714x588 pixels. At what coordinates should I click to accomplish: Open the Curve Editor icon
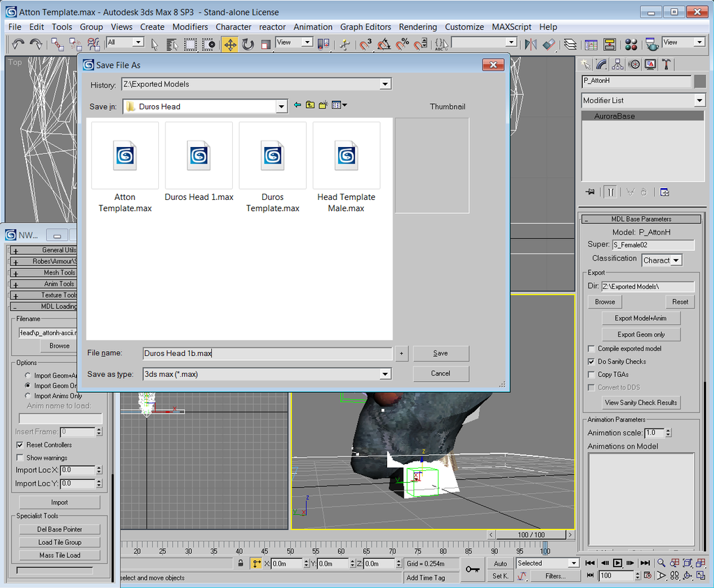tap(591, 44)
